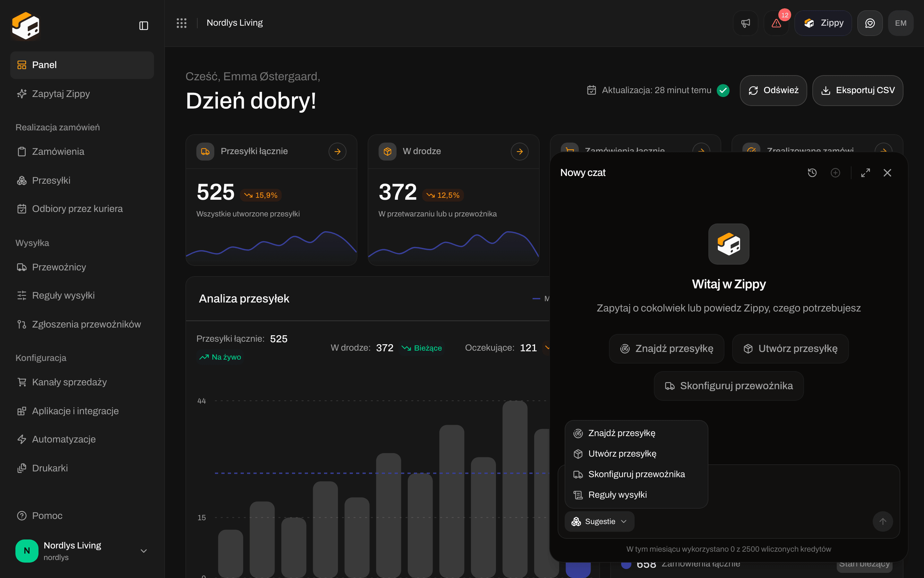The image size is (924, 578).
Task: Select Reguły wysyłki in suggestions menu
Action: point(636,495)
